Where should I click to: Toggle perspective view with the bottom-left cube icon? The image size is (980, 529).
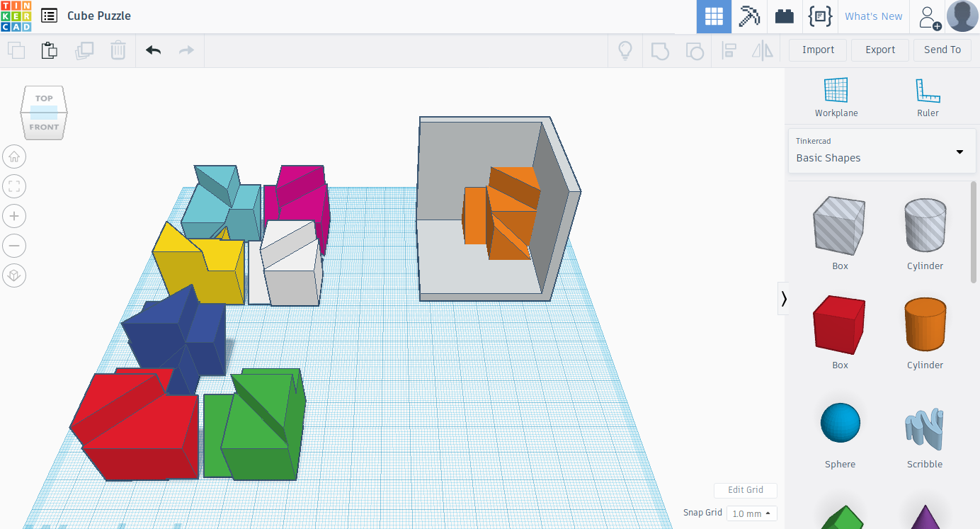14,275
